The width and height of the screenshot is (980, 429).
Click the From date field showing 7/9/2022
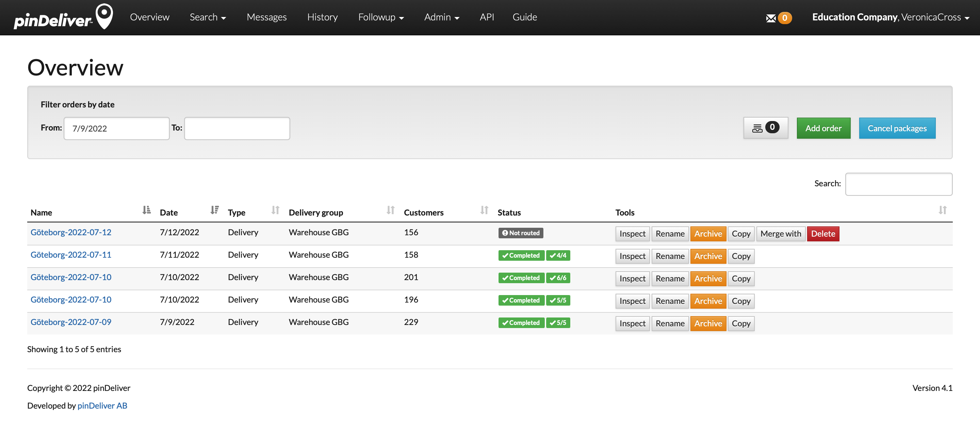116,128
